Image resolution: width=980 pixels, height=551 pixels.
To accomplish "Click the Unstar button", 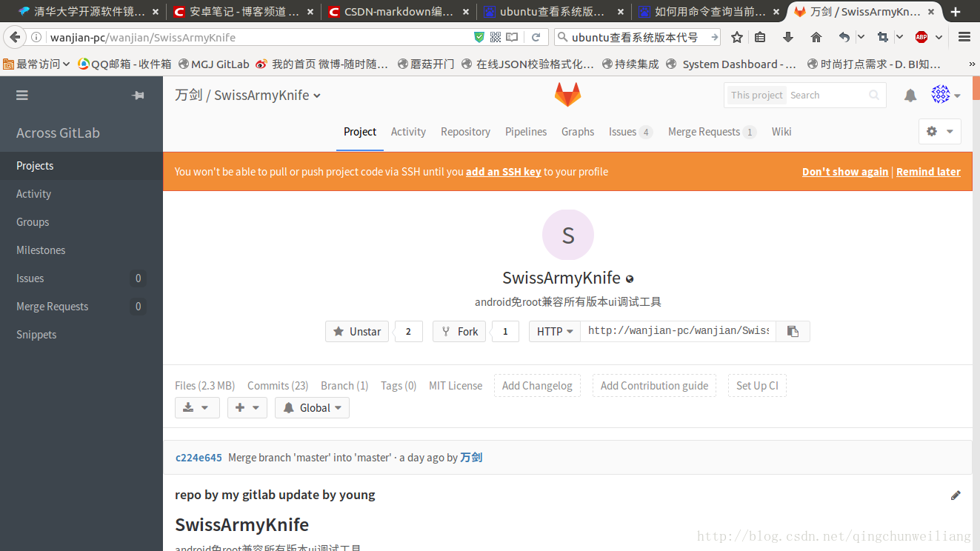I will pos(357,331).
